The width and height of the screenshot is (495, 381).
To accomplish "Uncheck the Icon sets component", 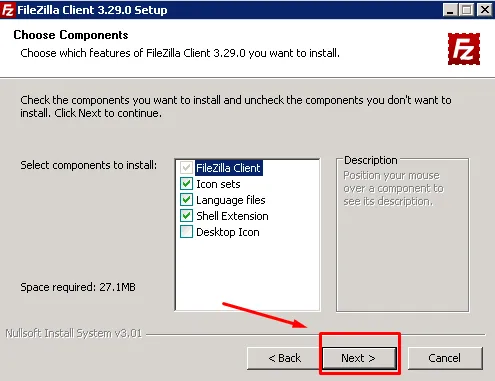I will tap(186, 184).
